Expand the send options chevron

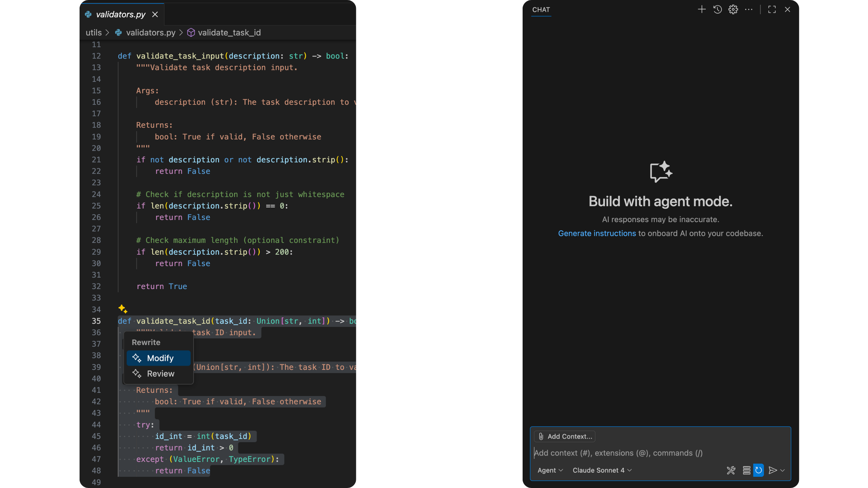point(783,470)
